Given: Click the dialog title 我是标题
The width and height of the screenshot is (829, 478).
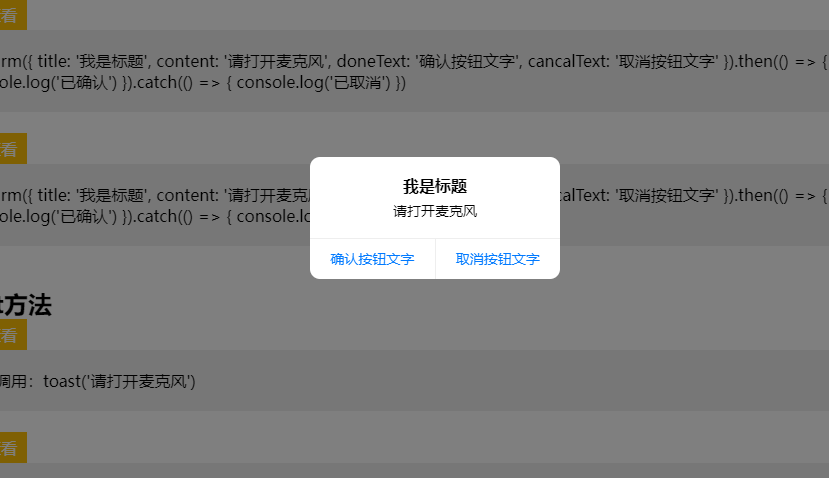Looking at the screenshot, I should click(435, 186).
